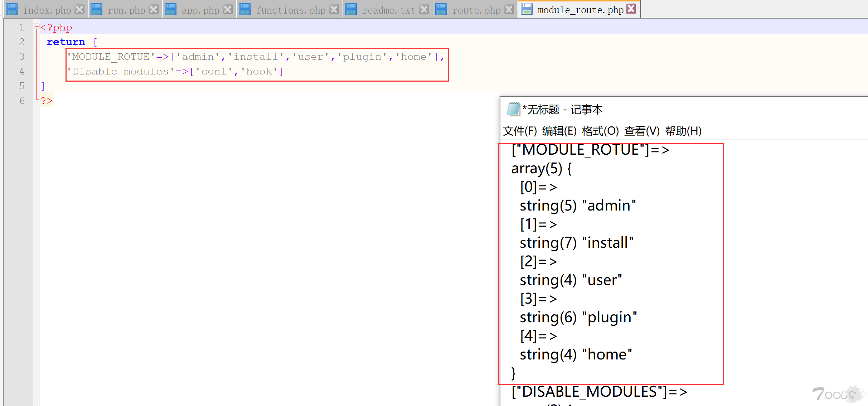Click save icon on run.php tab
Screen dimensions: 868x406
(x=96, y=9)
